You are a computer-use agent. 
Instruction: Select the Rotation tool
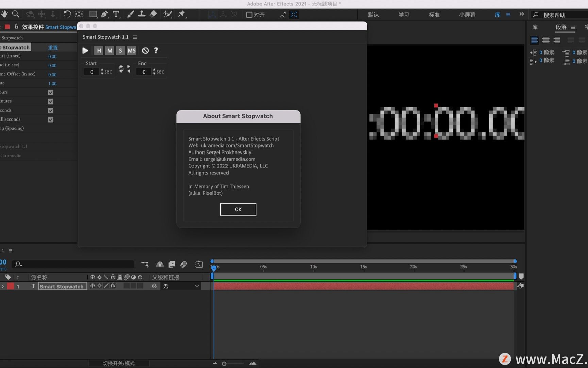67,14
